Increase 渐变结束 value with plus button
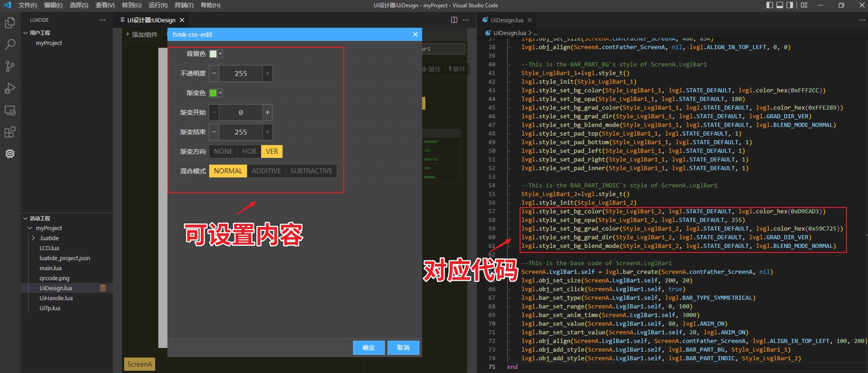Viewport: 868px width, 373px height. pos(268,132)
